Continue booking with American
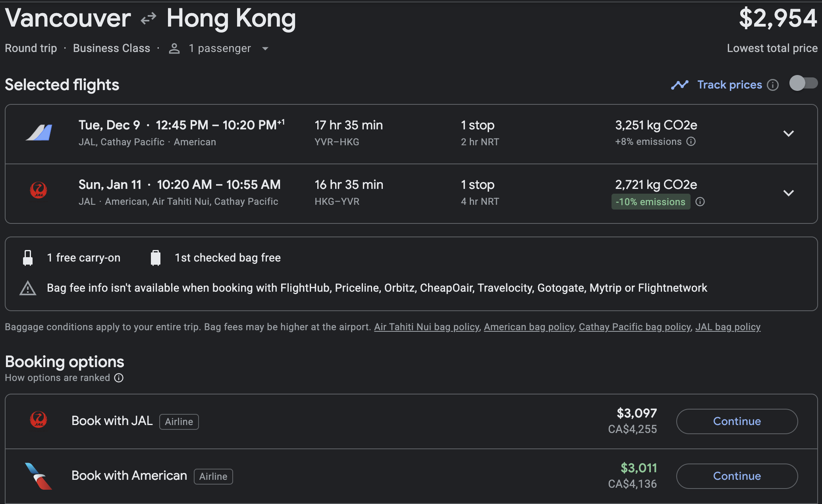The height and width of the screenshot is (504, 822). (737, 476)
